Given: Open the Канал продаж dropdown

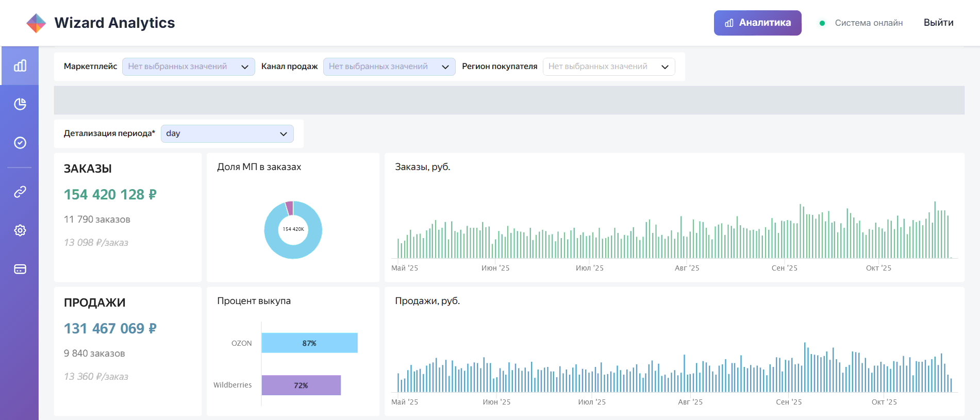Looking at the screenshot, I should tap(389, 66).
